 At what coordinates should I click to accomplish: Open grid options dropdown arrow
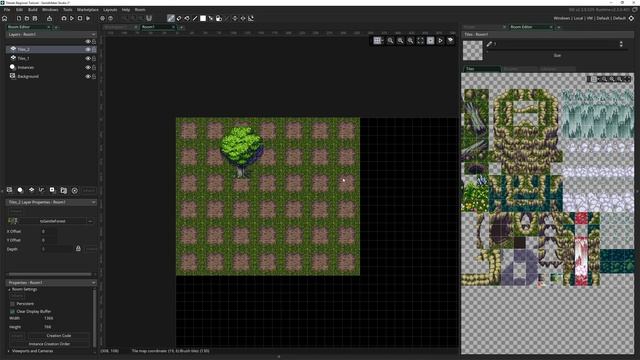coord(382,40)
